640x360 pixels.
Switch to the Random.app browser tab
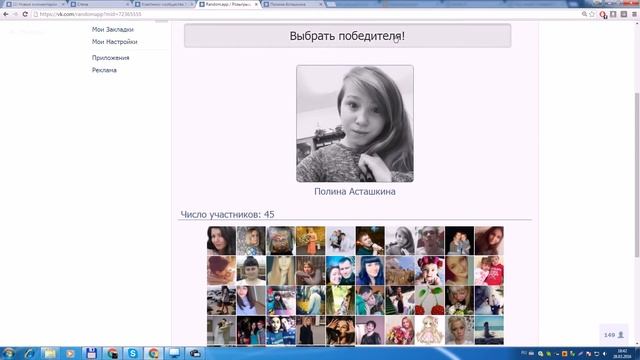tap(229, 4)
